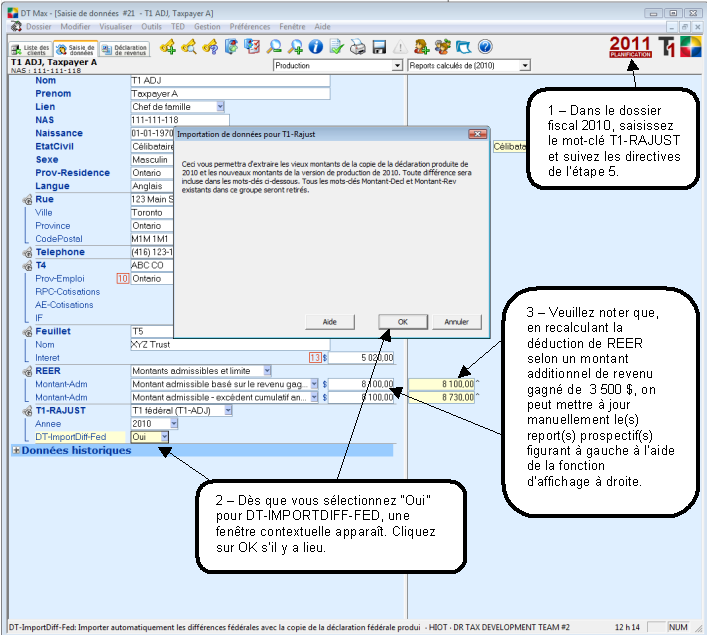Click the group icon beside REER keyword
This screenshot has height=635, width=707.
[x=25, y=370]
